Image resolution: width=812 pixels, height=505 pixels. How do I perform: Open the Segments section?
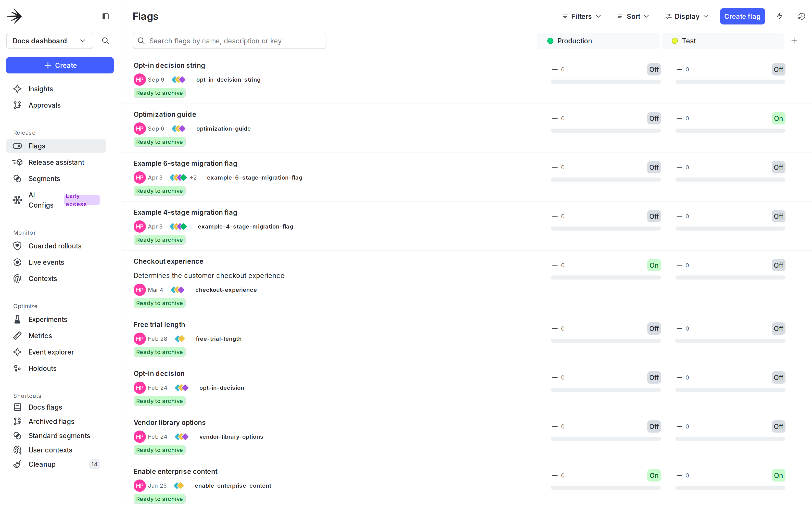tap(44, 178)
